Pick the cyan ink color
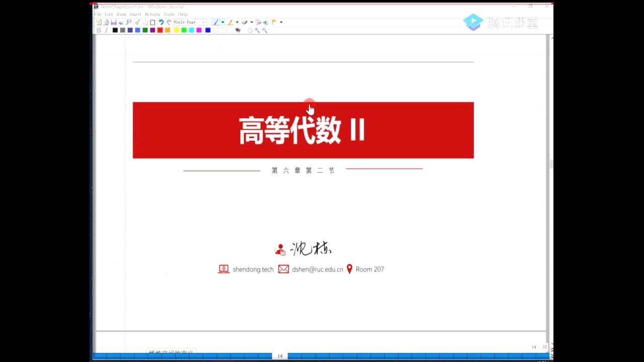644x362 pixels. 191,30
